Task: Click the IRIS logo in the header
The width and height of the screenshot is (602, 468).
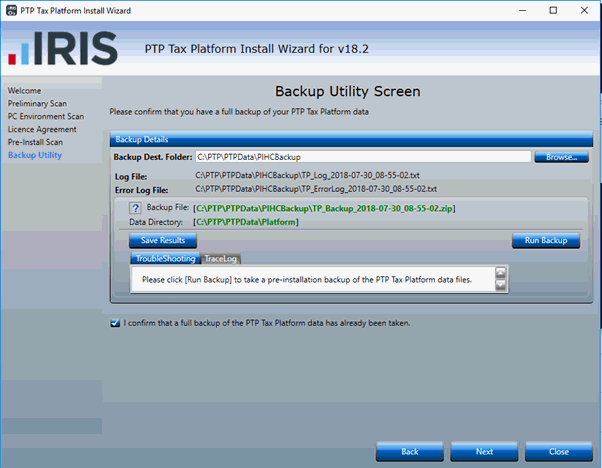Action: pyautogui.click(x=63, y=48)
